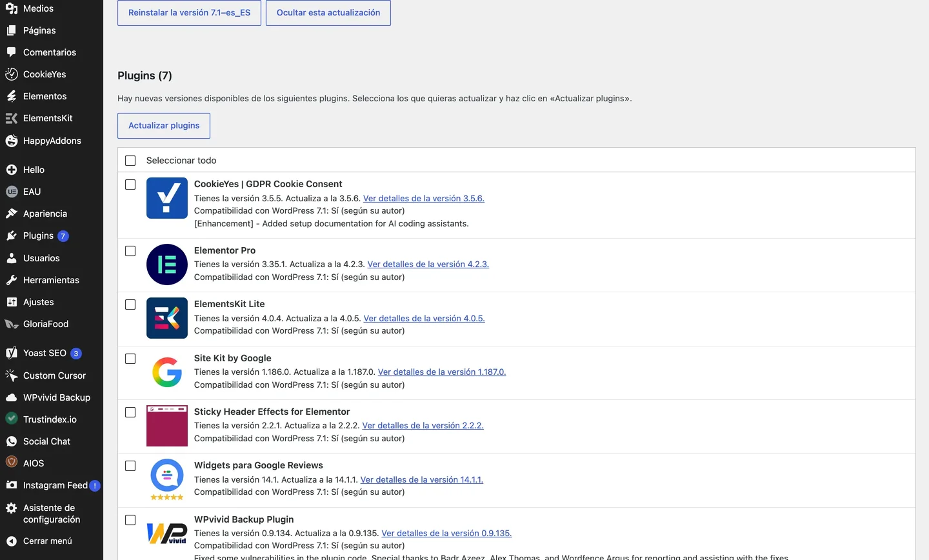This screenshot has height=560, width=929.
Task: Click the ElementsKit Lite logo thumbnail
Action: [167, 318]
